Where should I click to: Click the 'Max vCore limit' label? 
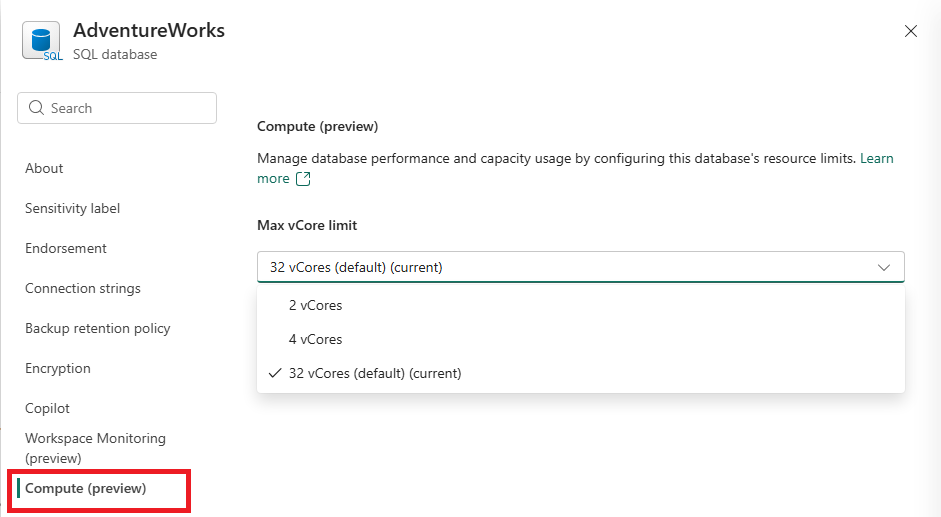pyautogui.click(x=307, y=225)
